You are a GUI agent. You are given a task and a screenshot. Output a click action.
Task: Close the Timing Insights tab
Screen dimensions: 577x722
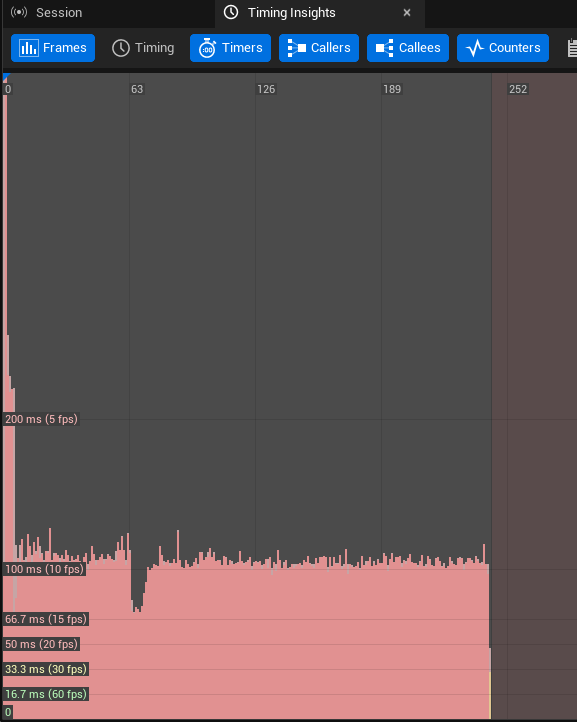click(x=407, y=12)
